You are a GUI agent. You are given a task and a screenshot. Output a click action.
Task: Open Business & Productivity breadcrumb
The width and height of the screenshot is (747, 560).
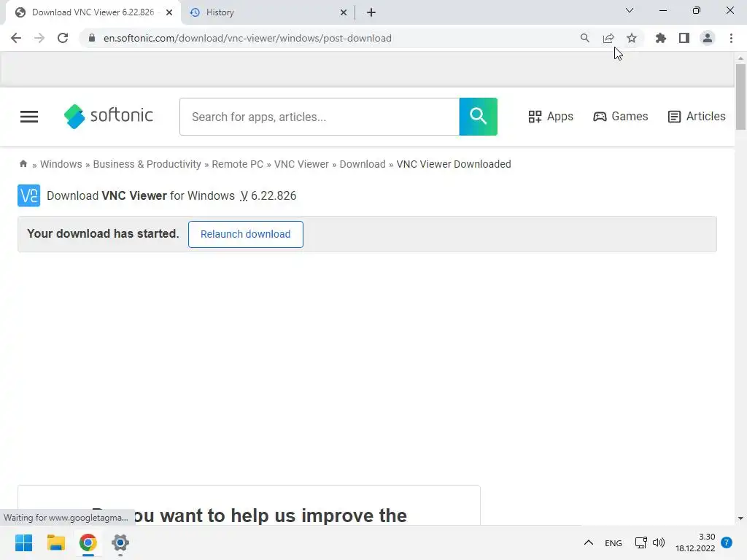(x=147, y=164)
